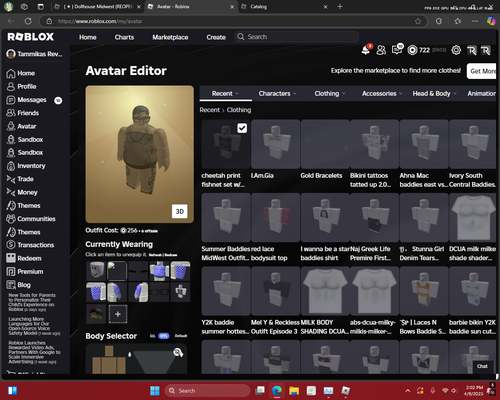This screenshot has width=500, height=400.
Task: Expand the Accessories dropdown
Action: [x=382, y=94]
